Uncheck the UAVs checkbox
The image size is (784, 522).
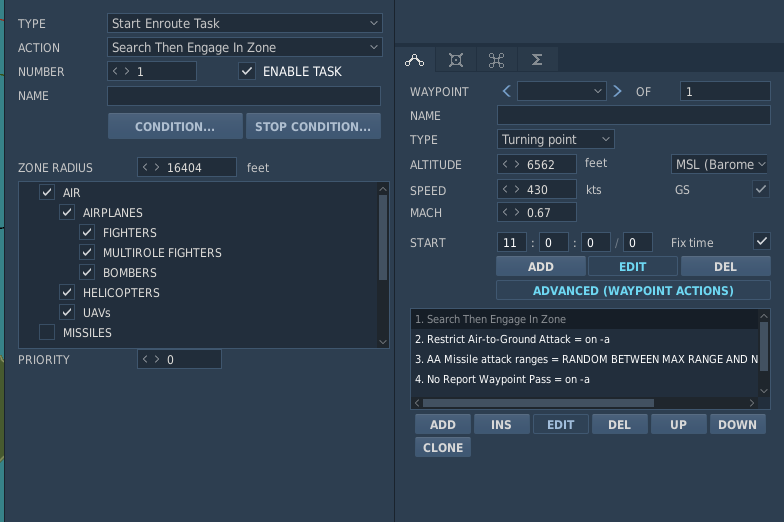click(67, 312)
